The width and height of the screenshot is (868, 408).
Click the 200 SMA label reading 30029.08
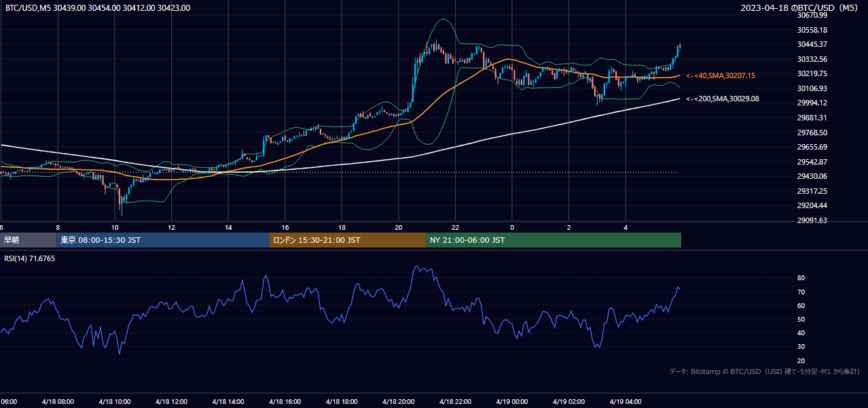tap(723, 99)
